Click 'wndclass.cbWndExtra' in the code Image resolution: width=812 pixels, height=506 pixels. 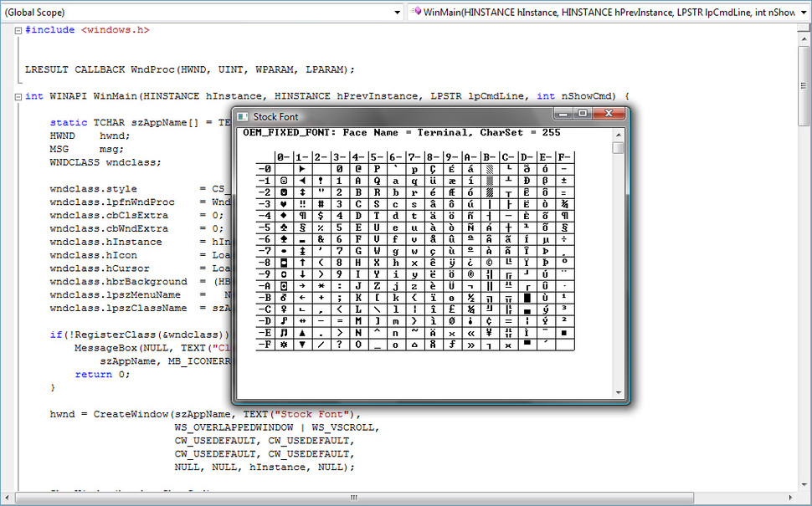pos(109,228)
